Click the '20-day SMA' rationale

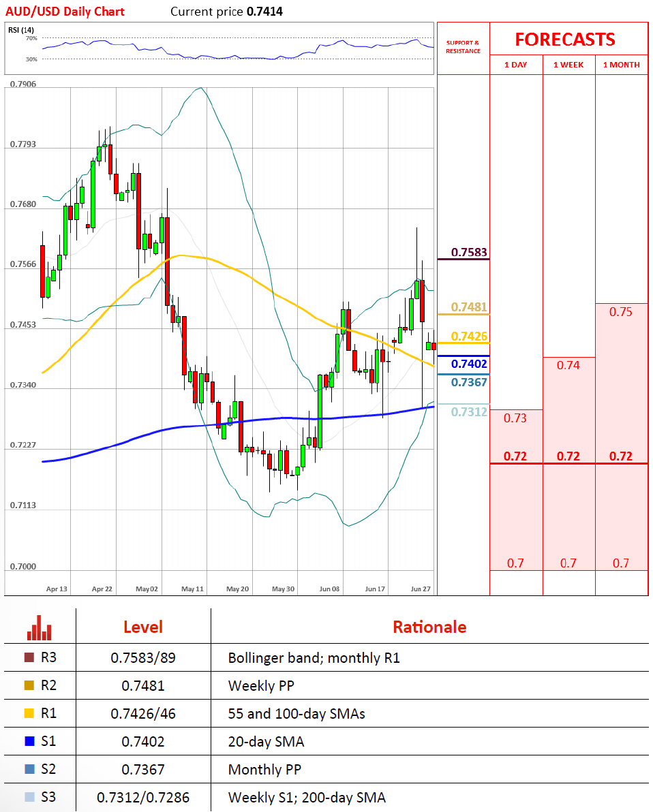click(x=266, y=742)
